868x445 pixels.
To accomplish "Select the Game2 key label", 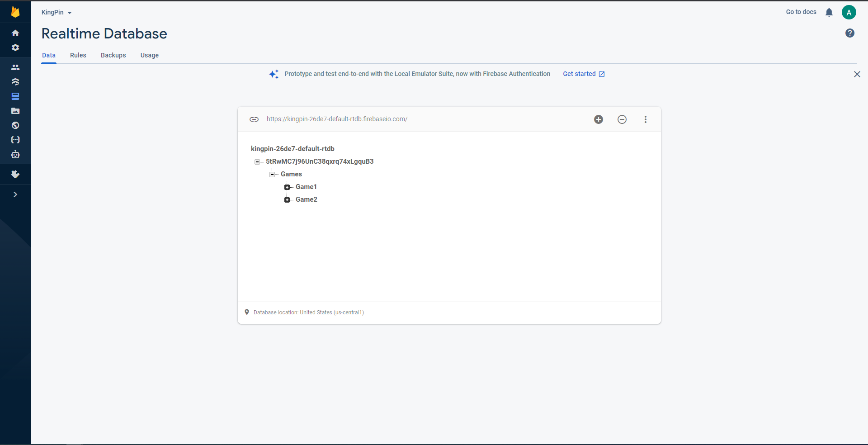I will click(x=306, y=199).
